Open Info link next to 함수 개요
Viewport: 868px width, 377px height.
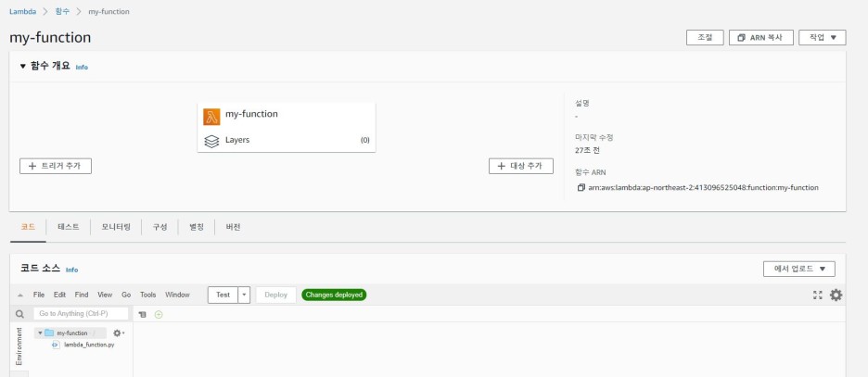82,67
